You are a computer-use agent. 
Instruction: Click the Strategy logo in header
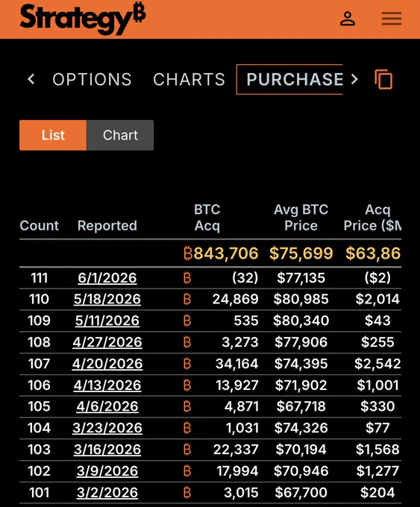pyautogui.click(x=83, y=19)
